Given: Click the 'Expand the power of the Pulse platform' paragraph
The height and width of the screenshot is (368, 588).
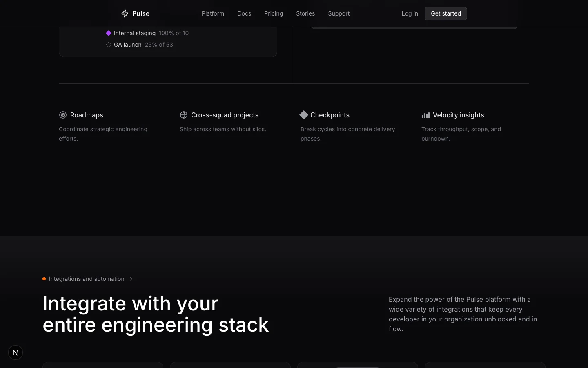Looking at the screenshot, I should 463,314.
